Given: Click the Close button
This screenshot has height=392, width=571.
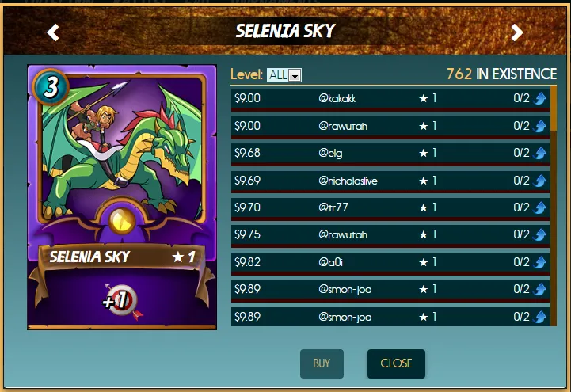Looking at the screenshot, I should pyautogui.click(x=396, y=363).
